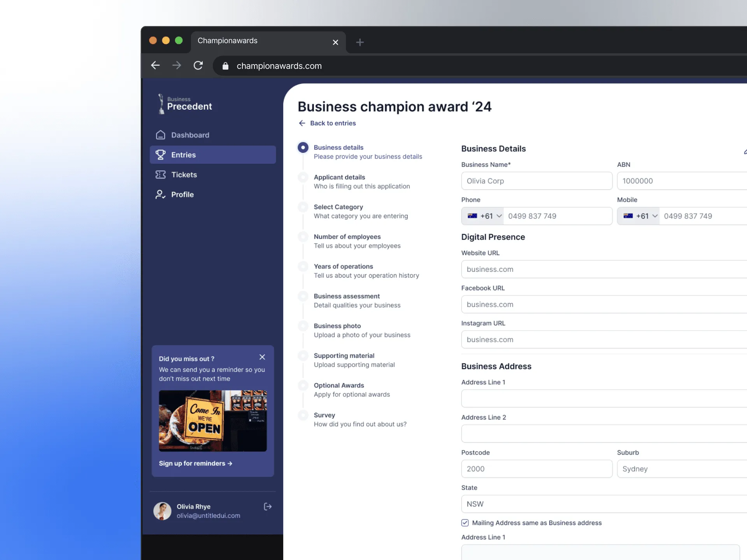Go Back to entries

click(333, 123)
